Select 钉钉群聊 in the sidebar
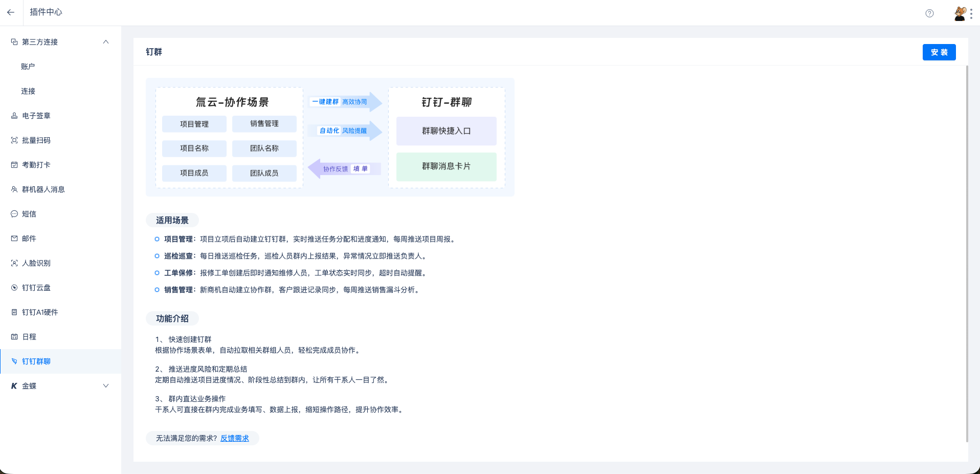The width and height of the screenshot is (980, 474). (x=60, y=361)
